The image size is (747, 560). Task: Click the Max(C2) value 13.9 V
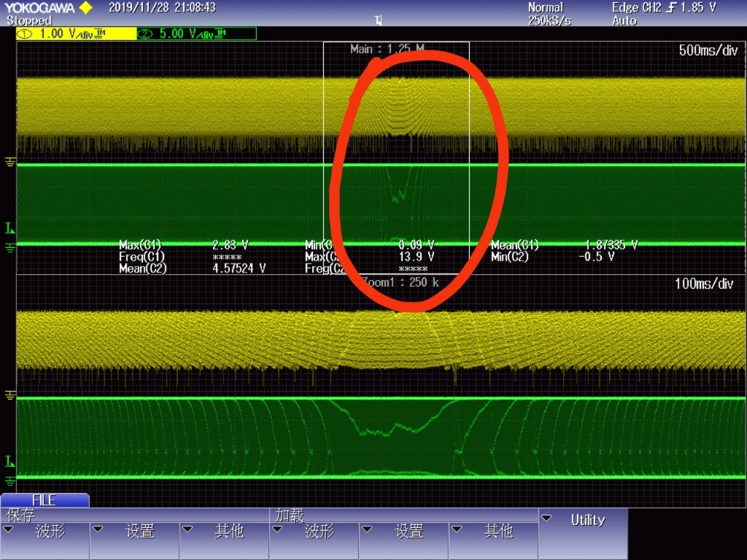point(417,257)
